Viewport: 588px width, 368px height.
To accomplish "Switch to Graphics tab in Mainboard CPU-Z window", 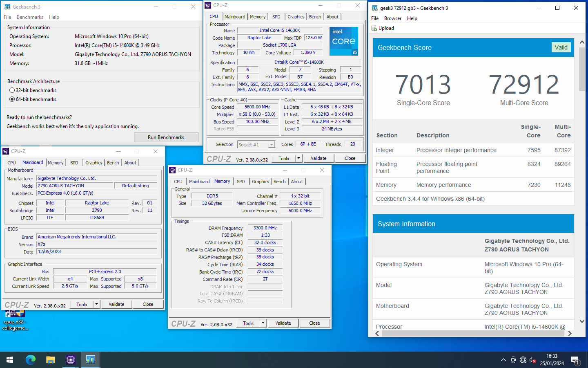I will (94, 163).
